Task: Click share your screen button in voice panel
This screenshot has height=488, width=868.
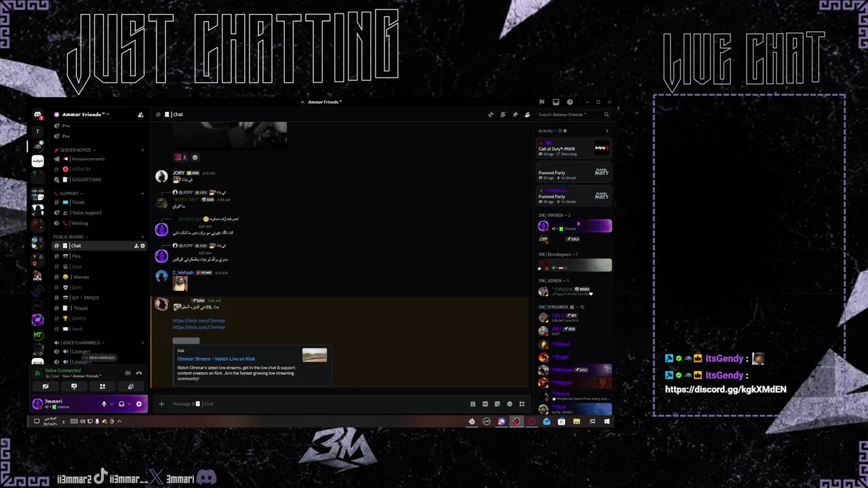Action: click(74, 386)
